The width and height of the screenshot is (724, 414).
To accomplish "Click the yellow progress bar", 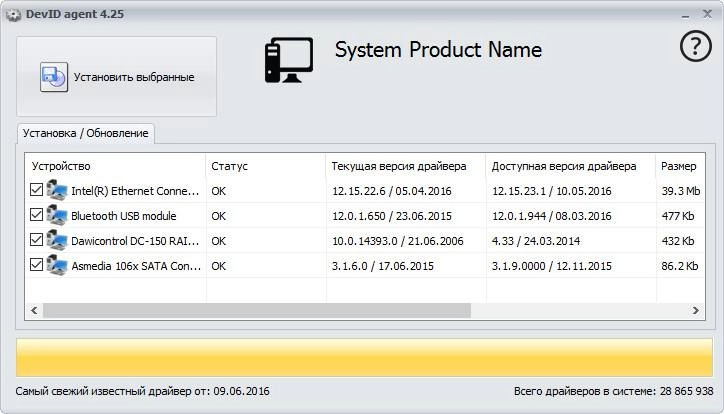I will pyautogui.click(x=365, y=358).
